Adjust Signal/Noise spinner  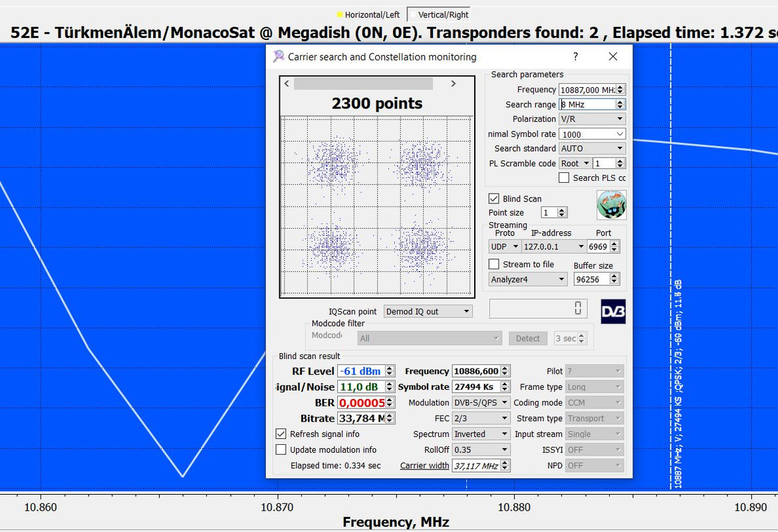pyautogui.click(x=390, y=386)
